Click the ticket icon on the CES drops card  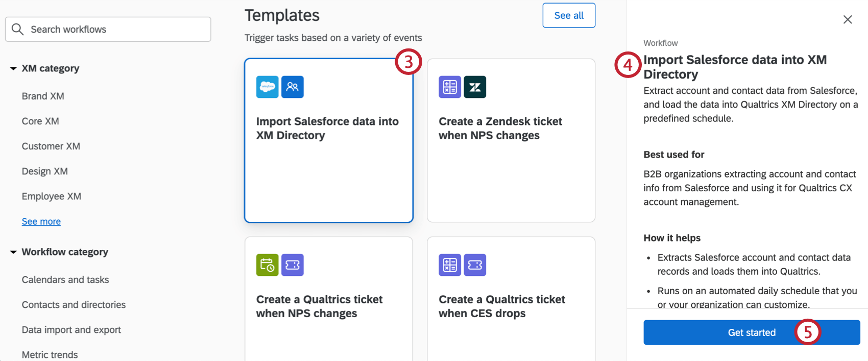pos(475,265)
